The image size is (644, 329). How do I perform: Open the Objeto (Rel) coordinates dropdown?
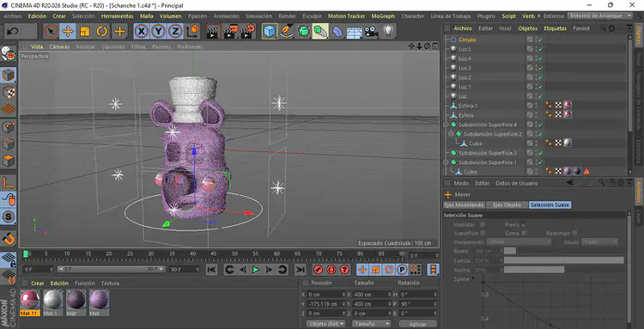coord(326,324)
